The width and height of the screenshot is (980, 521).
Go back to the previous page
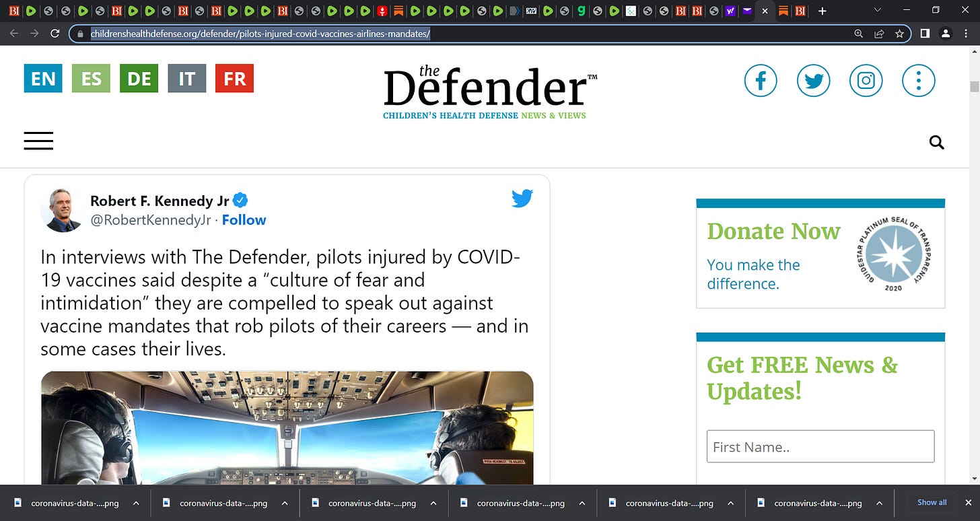point(14,34)
